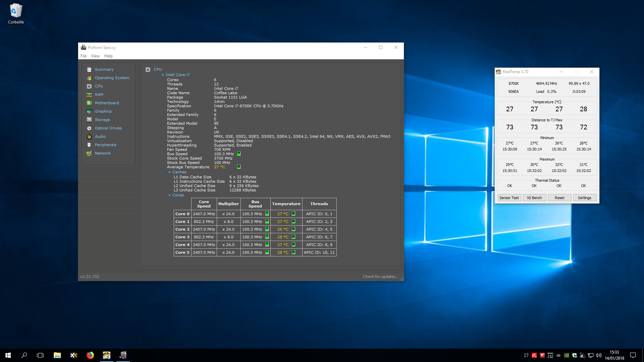Open the Summary section icon in sidebar
This screenshot has width=644, height=362.
click(x=89, y=69)
